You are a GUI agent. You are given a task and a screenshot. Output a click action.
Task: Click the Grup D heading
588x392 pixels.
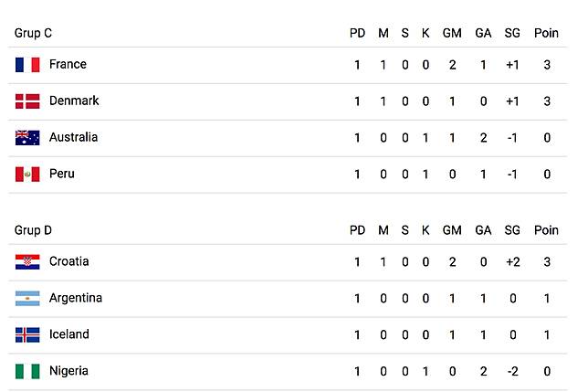34,230
